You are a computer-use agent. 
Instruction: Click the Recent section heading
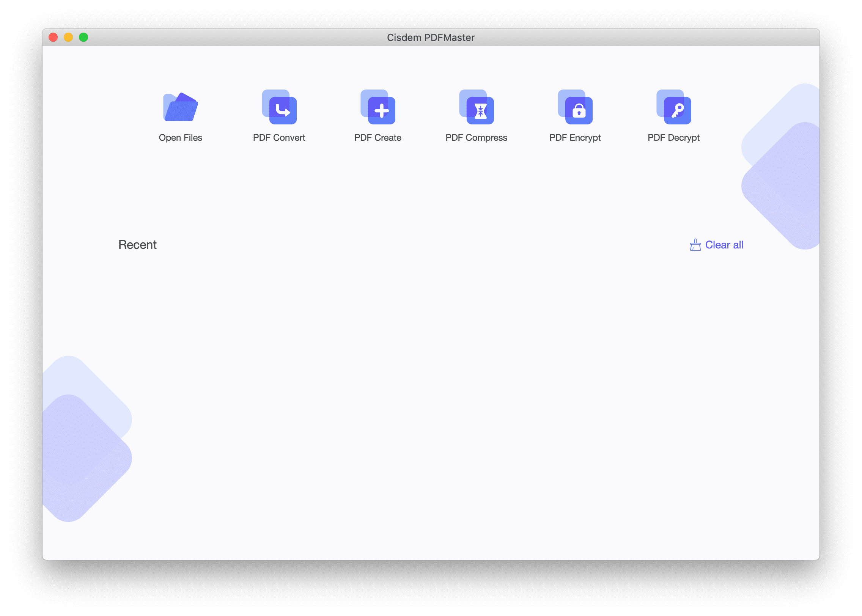(137, 245)
